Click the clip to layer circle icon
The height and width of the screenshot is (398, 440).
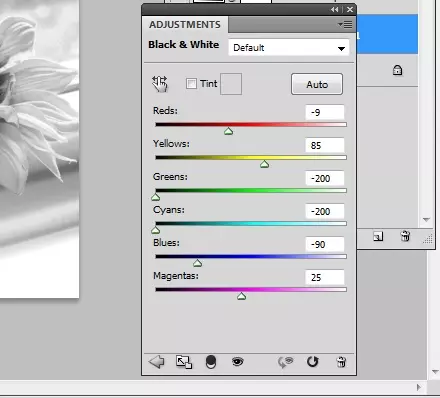click(211, 362)
